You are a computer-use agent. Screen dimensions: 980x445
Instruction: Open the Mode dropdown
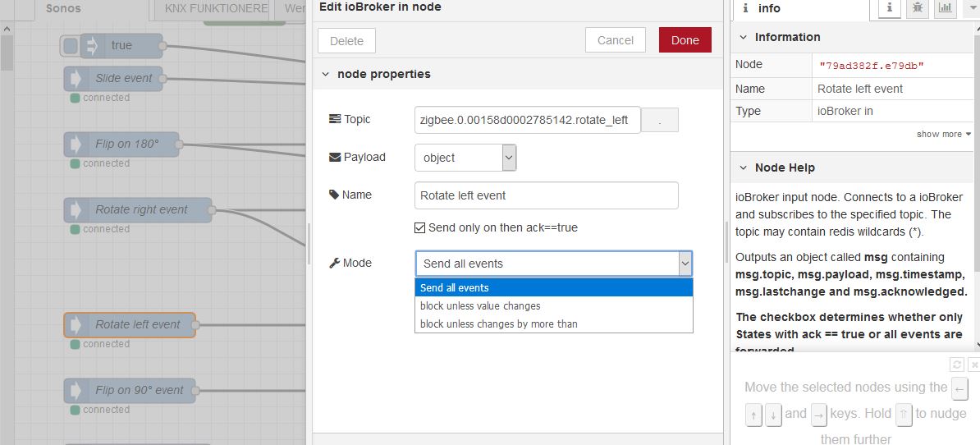[x=554, y=264]
